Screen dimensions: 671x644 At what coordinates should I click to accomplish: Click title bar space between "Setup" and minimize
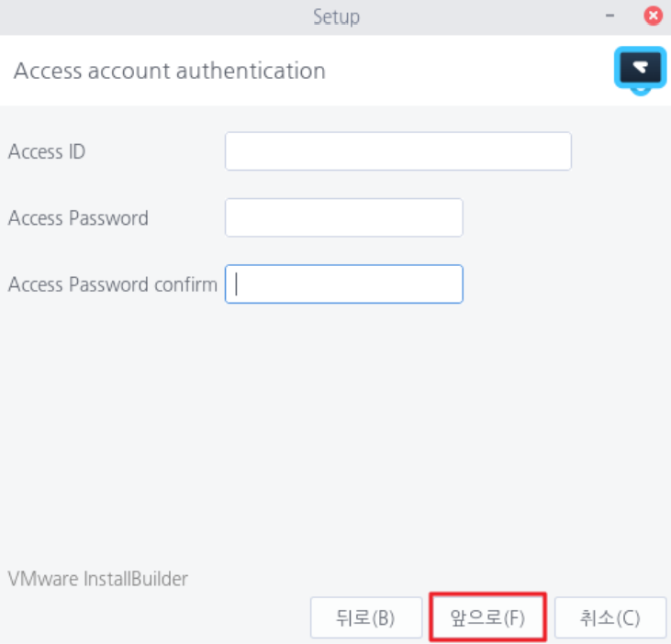point(477,17)
